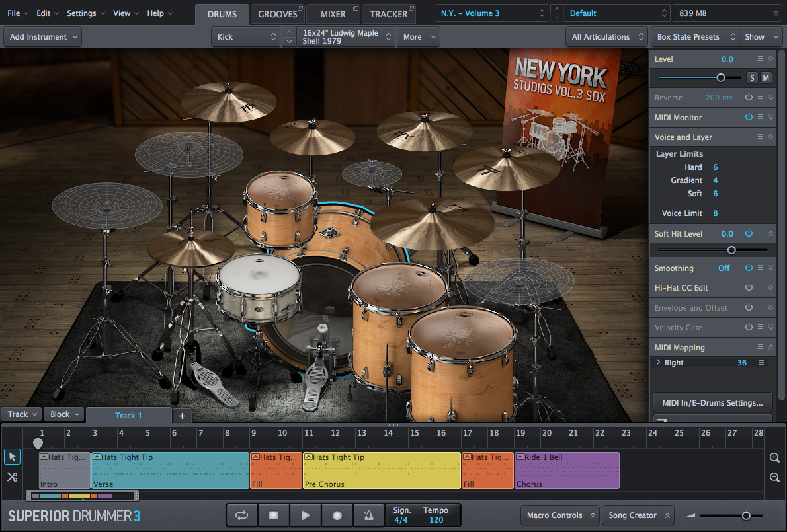Open the Settings menu
The height and width of the screenshot is (532, 787).
pos(85,13)
